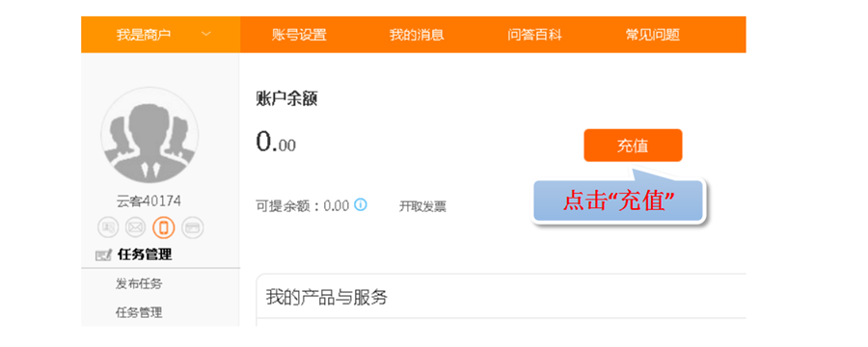Click the 任务管理 section icon in sidebar

point(103,255)
